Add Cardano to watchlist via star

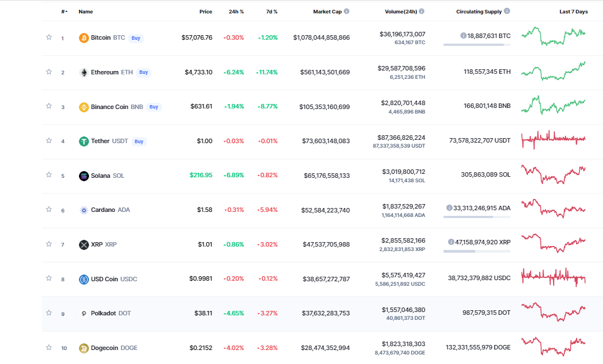coord(49,209)
